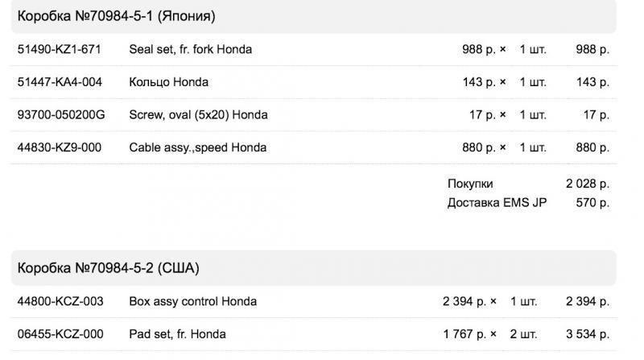Select part number 93700-050200G
This screenshot has height=360, width=644.
[x=61, y=114]
